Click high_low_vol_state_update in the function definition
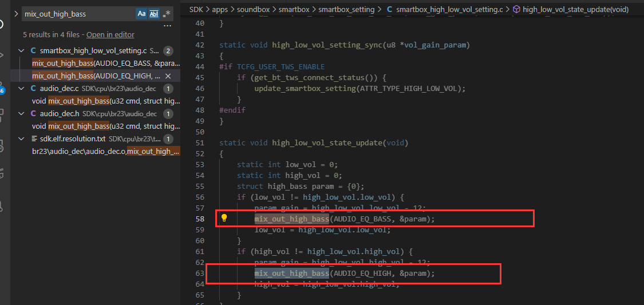Image resolution: width=644 pixels, height=305 pixels. click(x=327, y=143)
